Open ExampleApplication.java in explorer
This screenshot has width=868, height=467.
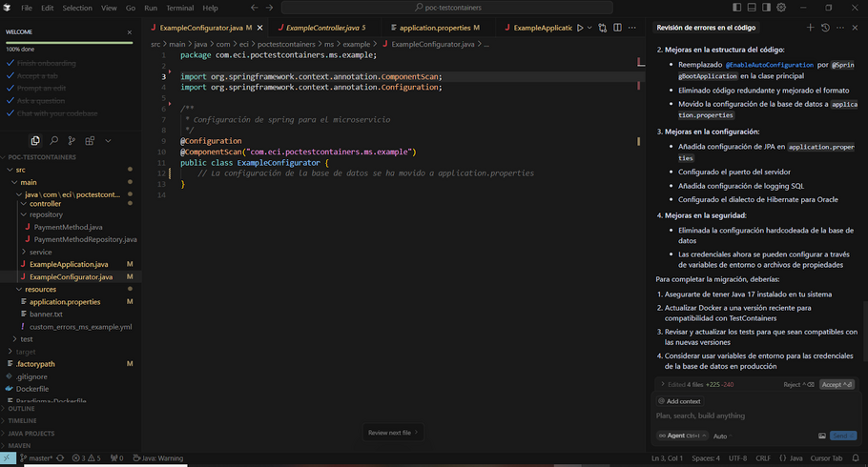click(69, 265)
